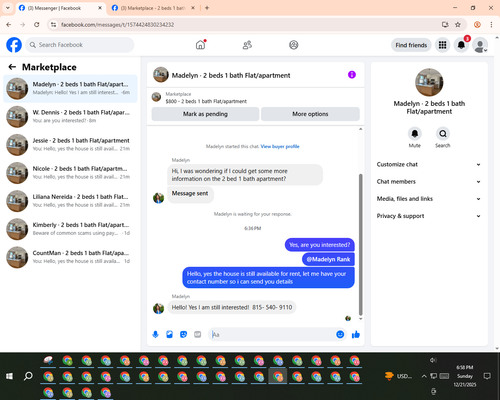500x400 pixels.
Task: Click Mark as pending button
Action: point(205,114)
